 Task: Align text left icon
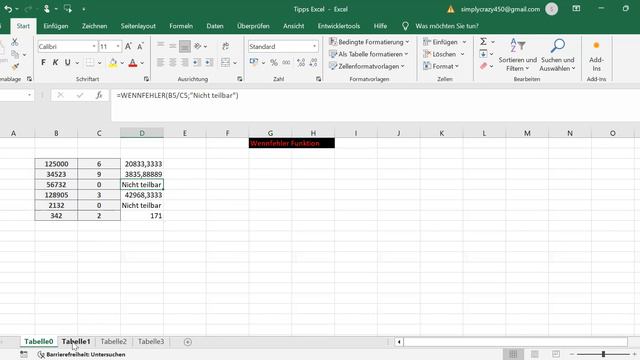160,62
